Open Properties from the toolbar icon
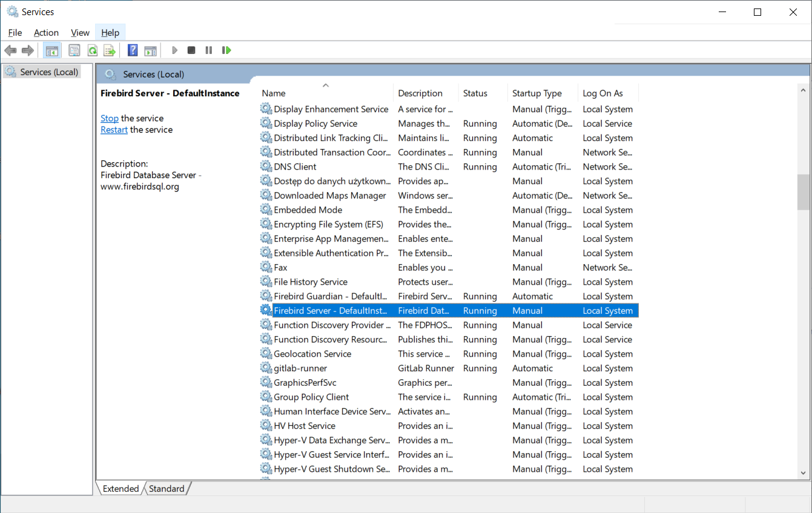 74,50
